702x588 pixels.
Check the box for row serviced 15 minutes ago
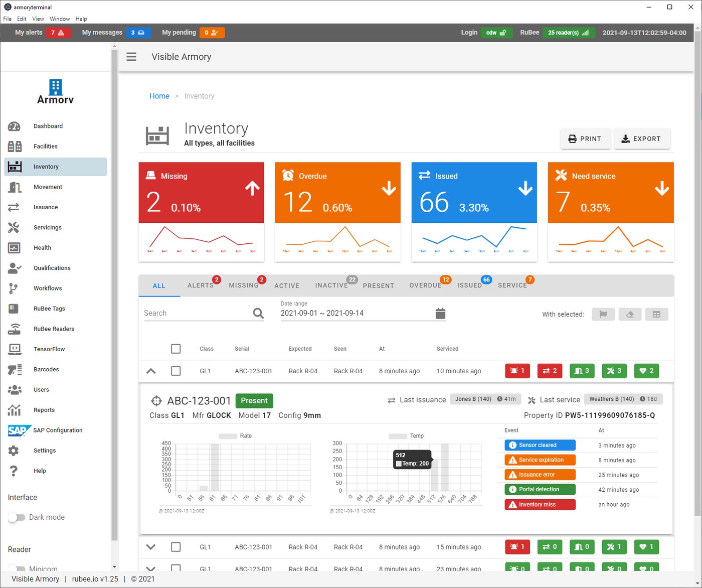coord(175,547)
